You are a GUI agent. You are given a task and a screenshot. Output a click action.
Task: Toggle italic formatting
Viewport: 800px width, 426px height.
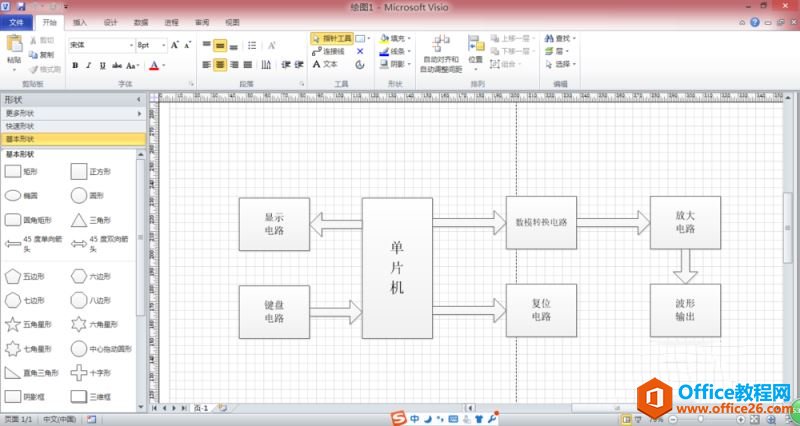(88, 66)
